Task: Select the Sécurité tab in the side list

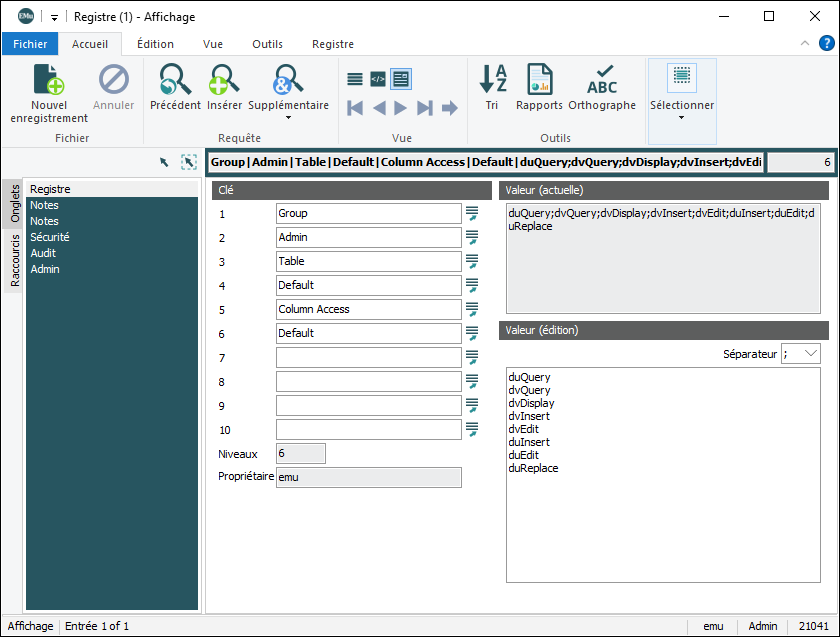Action: (49, 237)
